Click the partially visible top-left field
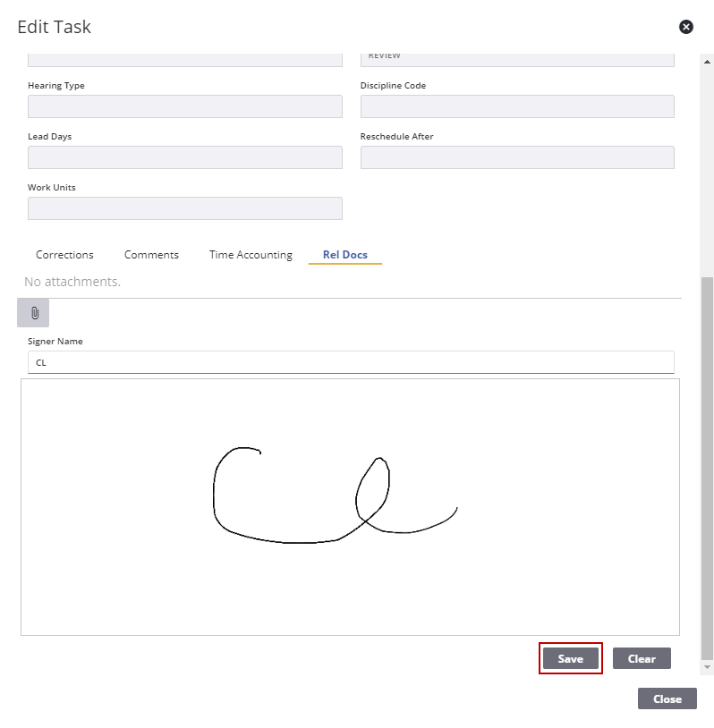 185,59
